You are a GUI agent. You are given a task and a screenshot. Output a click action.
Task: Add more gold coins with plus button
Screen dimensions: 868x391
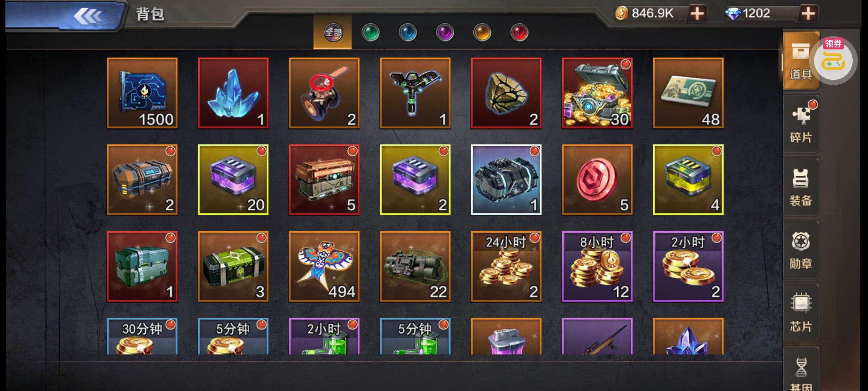(x=697, y=14)
